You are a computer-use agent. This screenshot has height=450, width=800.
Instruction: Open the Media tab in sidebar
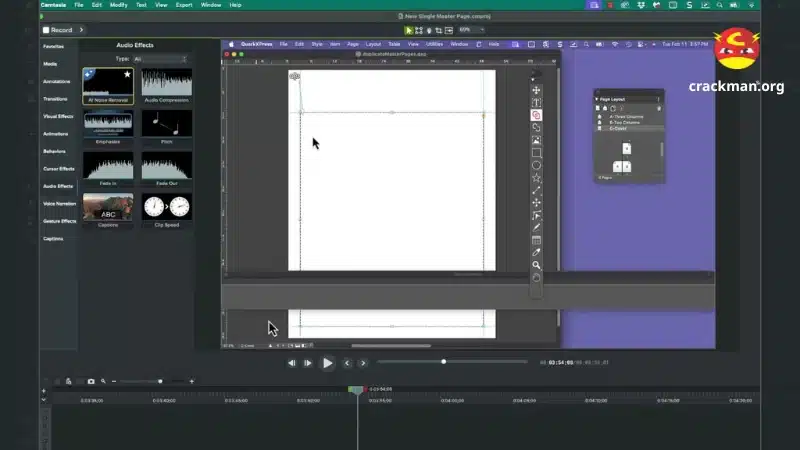(x=50, y=64)
